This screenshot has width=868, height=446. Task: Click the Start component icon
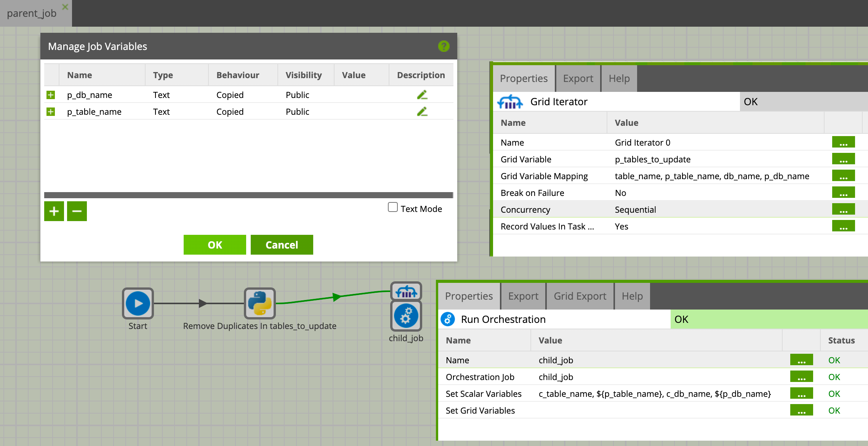(138, 303)
